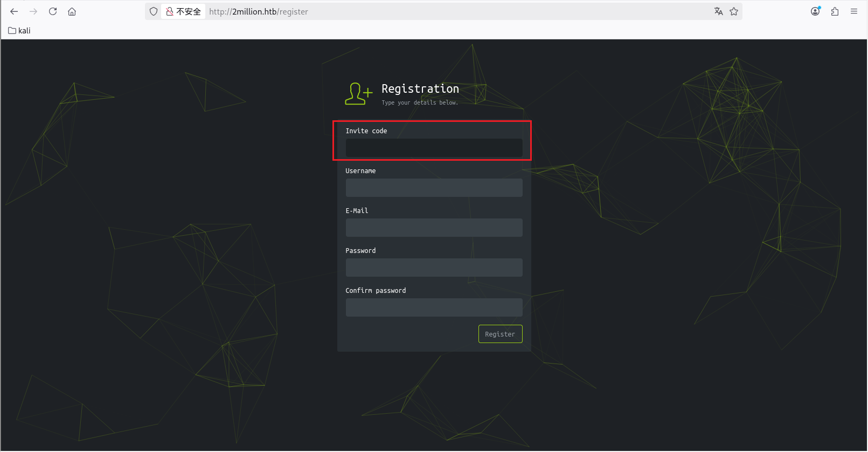
Task: Open the hamburger application menu
Action: (854, 11)
